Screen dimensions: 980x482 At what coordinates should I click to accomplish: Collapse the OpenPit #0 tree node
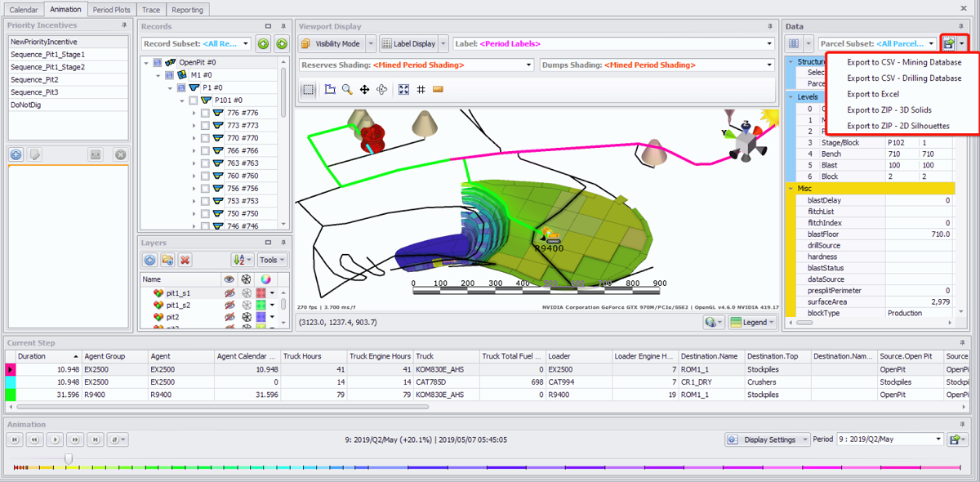(146, 62)
